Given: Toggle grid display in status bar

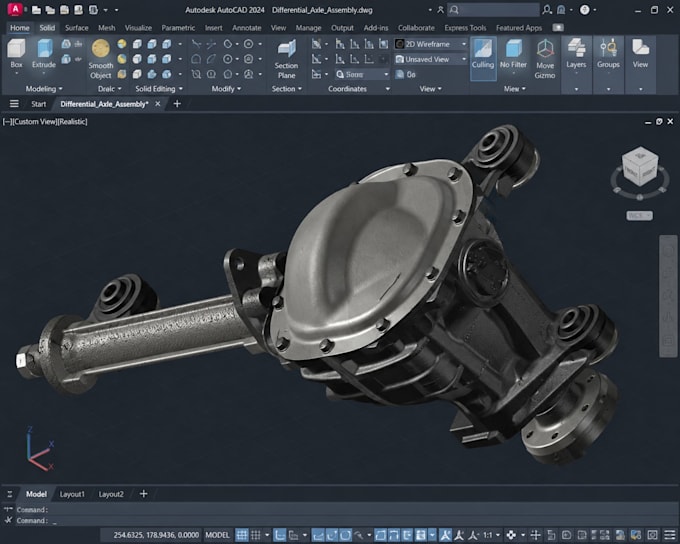Looking at the screenshot, I should point(242,535).
